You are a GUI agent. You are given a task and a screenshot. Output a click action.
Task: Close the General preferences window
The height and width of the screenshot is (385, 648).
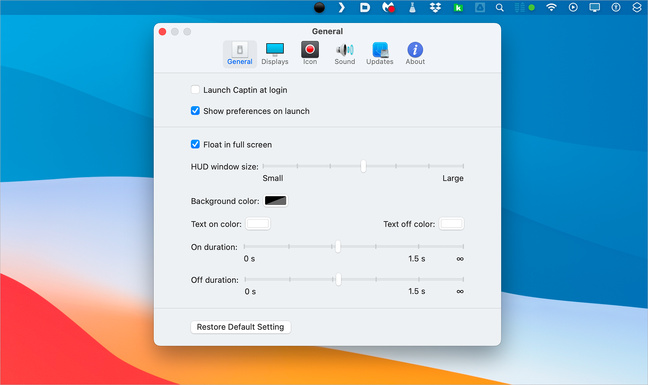pos(162,32)
